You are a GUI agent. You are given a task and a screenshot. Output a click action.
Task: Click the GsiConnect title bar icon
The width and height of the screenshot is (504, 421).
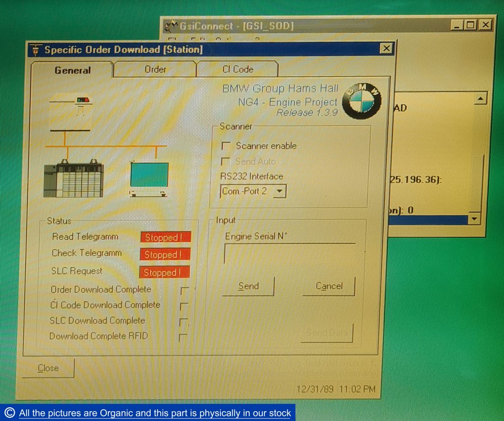pyautogui.click(x=170, y=26)
